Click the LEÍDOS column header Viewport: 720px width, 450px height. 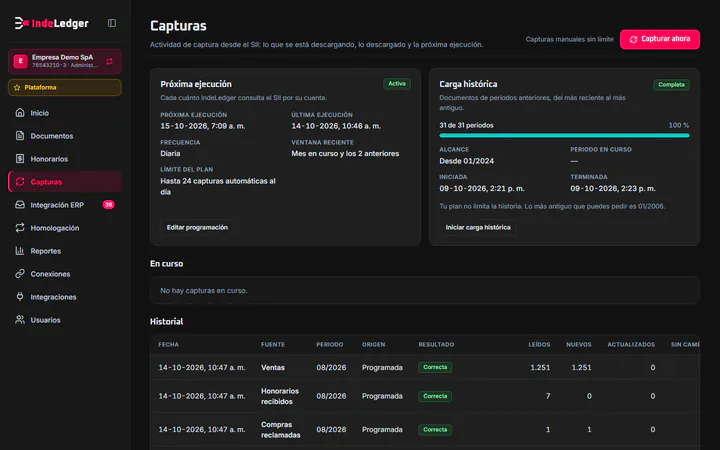[x=539, y=344]
